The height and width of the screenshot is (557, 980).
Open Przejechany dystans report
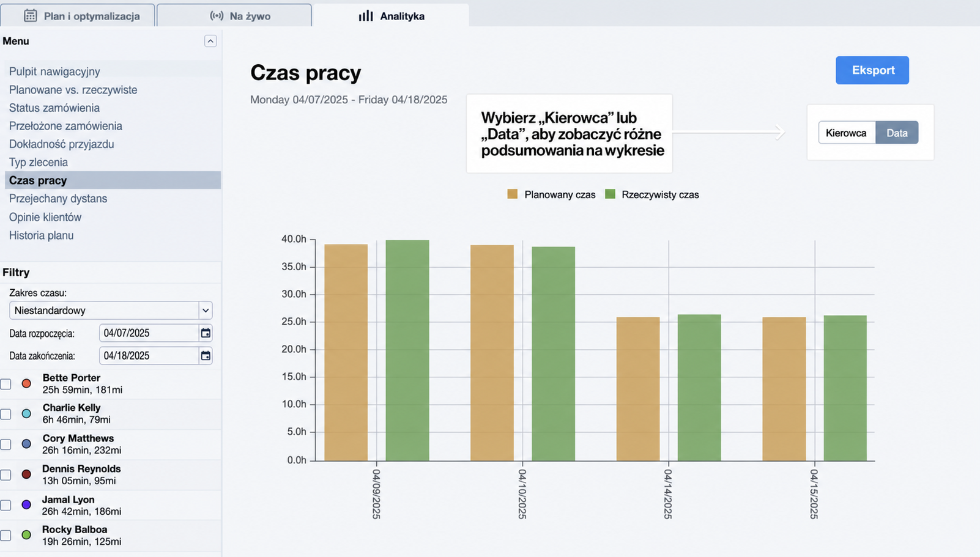(58, 199)
